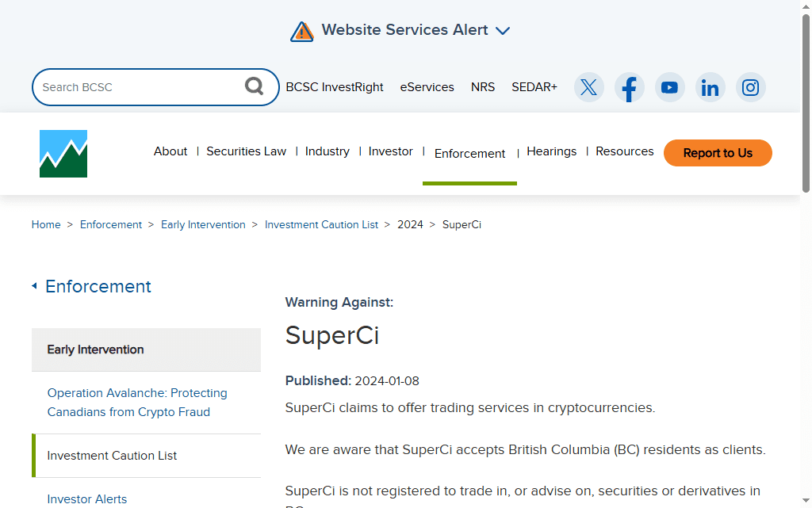Click the LinkedIn social icon
The image size is (812, 508).
[x=710, y=87]
